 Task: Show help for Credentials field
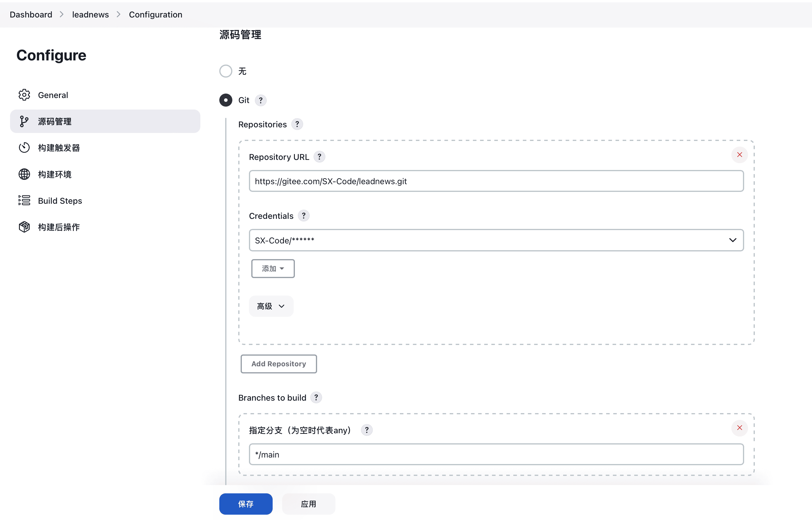303,216
